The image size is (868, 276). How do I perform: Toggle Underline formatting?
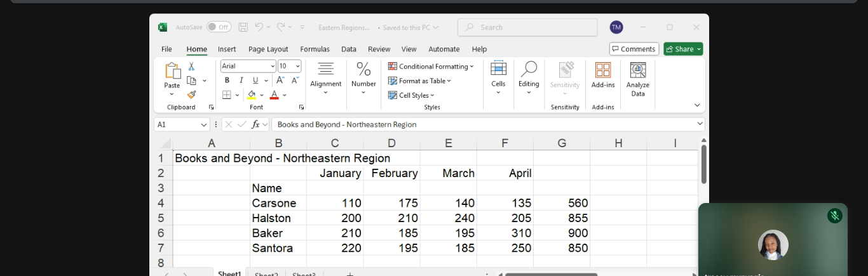click(x=255, y=81)
